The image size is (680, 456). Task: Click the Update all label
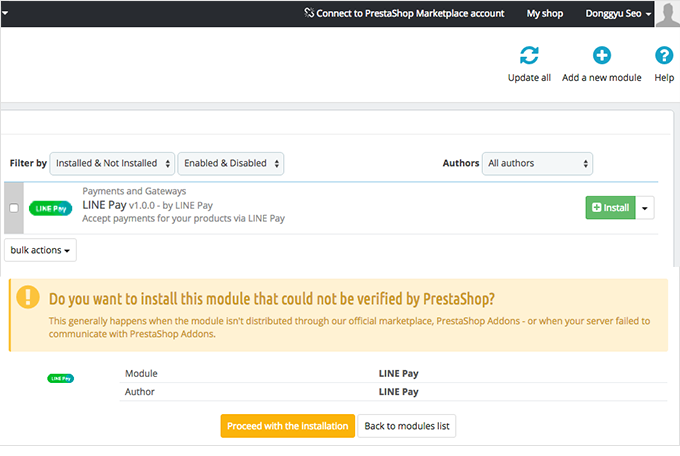coord(529,78)
